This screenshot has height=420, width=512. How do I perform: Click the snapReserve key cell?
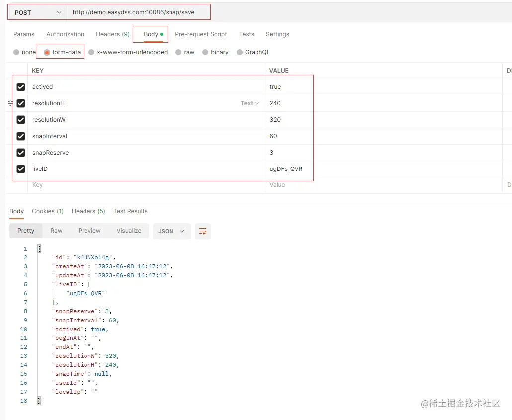(x=146, y=153)
